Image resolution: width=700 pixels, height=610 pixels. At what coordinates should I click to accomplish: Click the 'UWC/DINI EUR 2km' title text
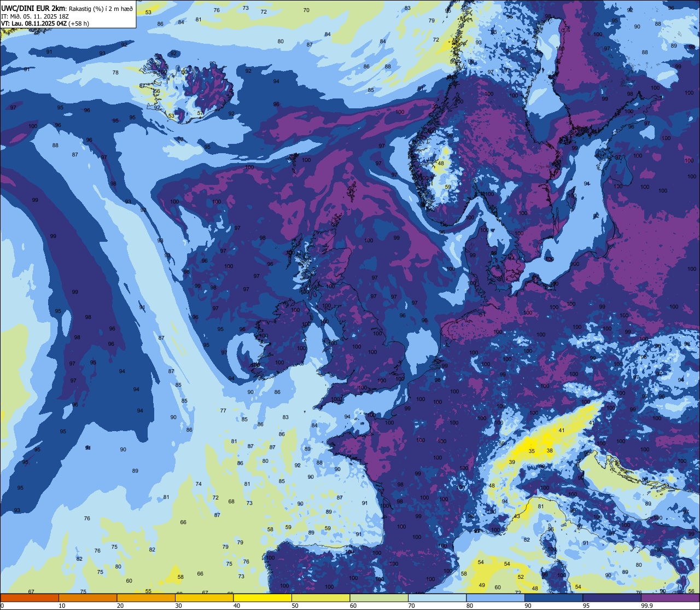point(33,8)
